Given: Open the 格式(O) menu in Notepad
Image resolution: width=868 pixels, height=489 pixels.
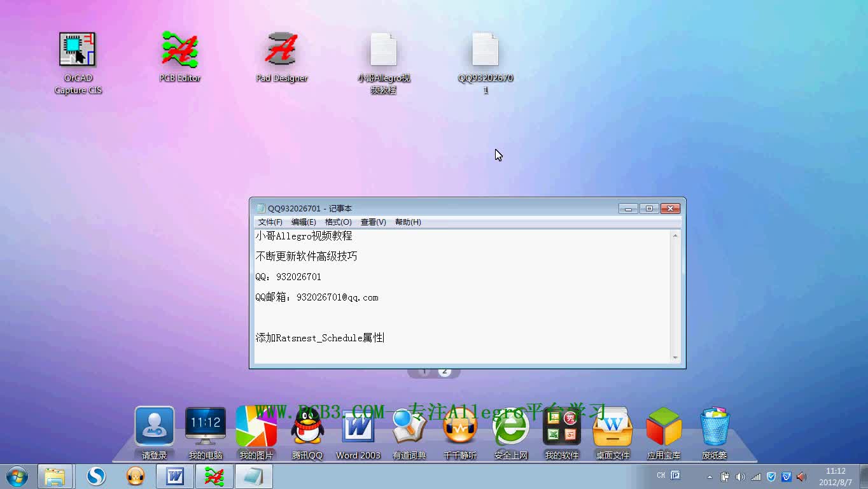Looking at the screenshot, I should point(338,222).
